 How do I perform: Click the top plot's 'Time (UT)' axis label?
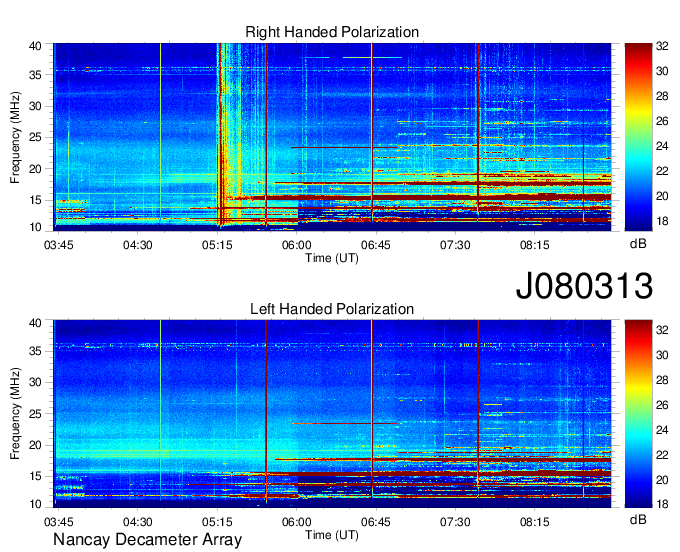click(x=332, y=258)
